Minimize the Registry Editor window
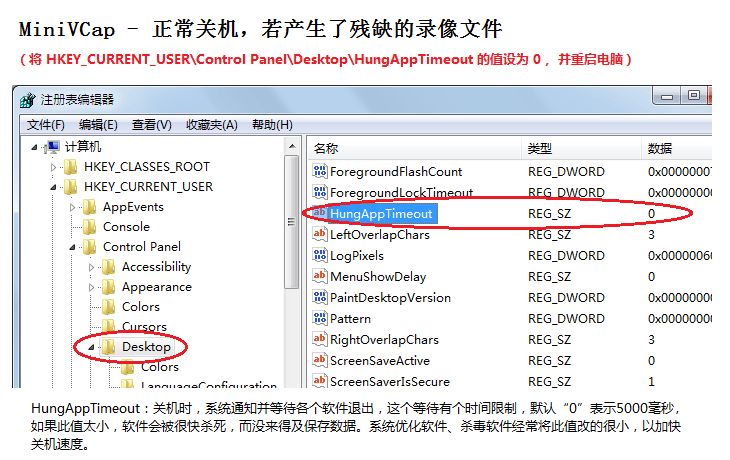Viewport: 730px width, 460px height. (667, 96)
